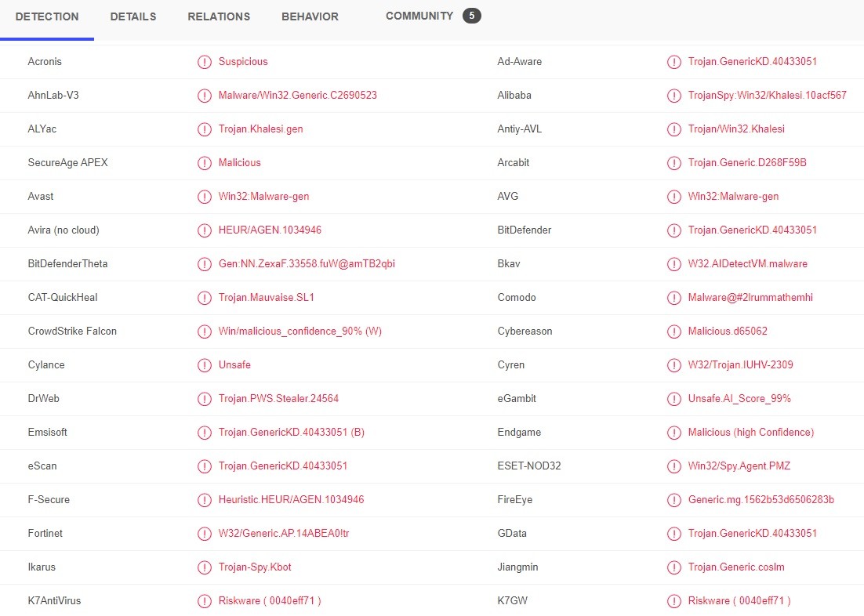Screen dimensions: 864x616
Task: Click the W32/Trojan.IUHV-2309 detection
Action: tap(741, 364)
